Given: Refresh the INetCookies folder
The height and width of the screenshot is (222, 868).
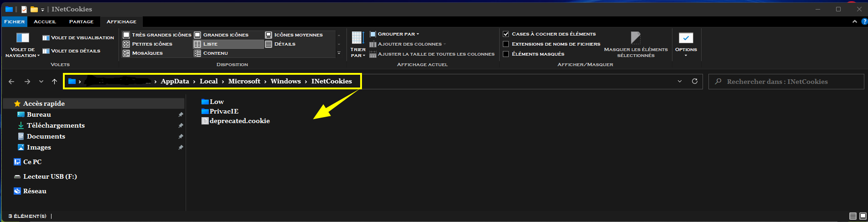Looking at the screenshot, I should 695,81.
